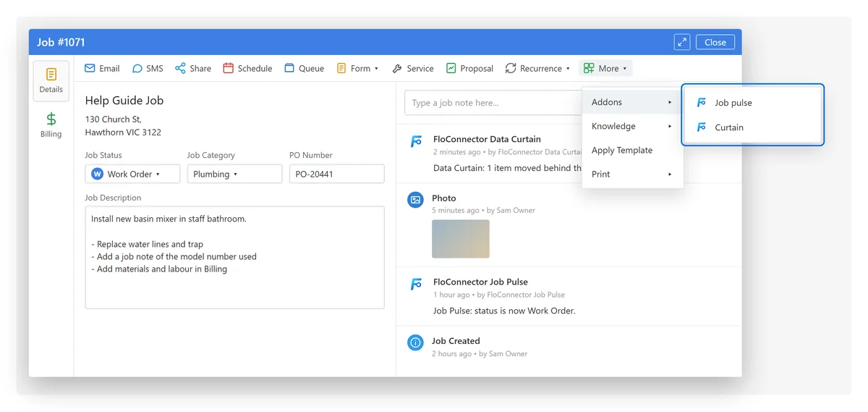Click the Service wrench icon
The image size is (868, 412).
point(397,69)
